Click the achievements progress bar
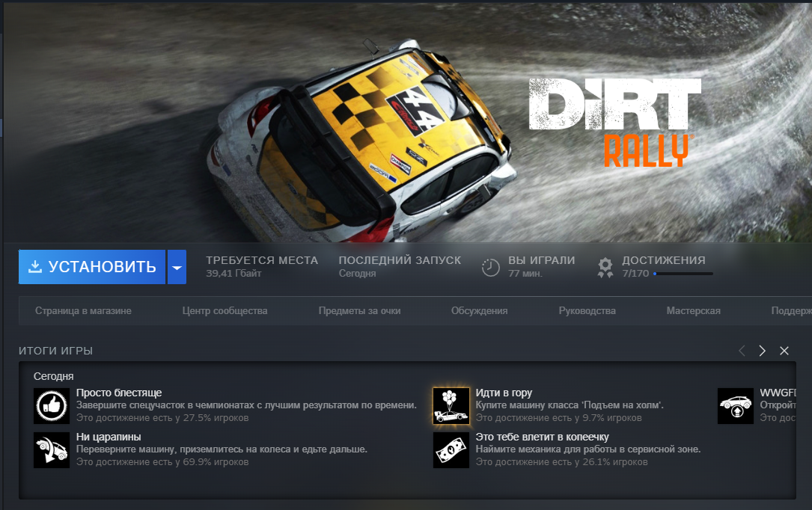Image resolution: width=812 pixels, height=510 pixels. pyautogui.click(x=683, y=274)
